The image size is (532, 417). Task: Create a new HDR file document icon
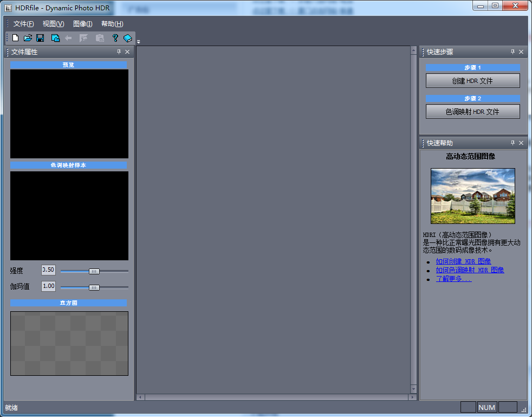pyautogui.click(x=15, y=37)
